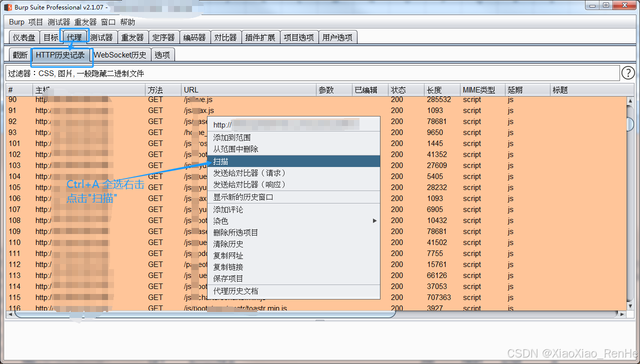Sort by the # column header
The width and height of the screenshot is (640, 364).
(19, 90)
